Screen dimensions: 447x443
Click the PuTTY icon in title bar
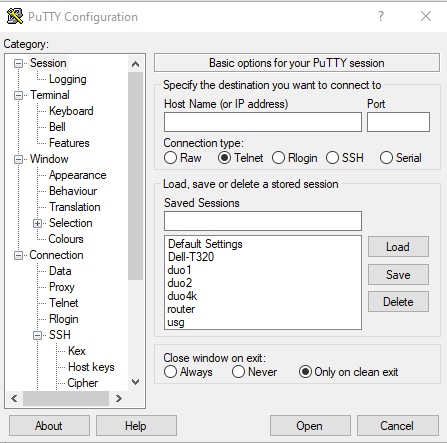coord(15,16)
